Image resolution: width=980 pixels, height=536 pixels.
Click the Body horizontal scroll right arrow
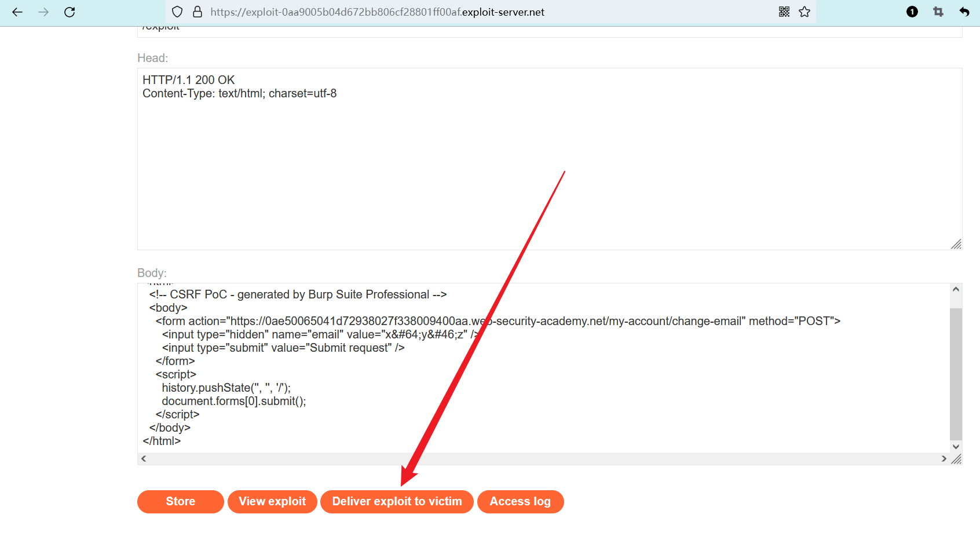944,459
